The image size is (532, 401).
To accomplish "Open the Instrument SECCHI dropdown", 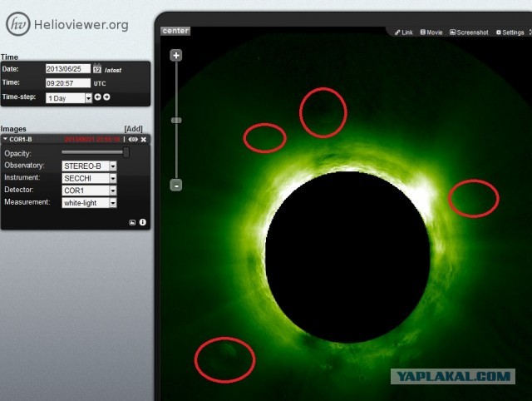I will point(89,178).
